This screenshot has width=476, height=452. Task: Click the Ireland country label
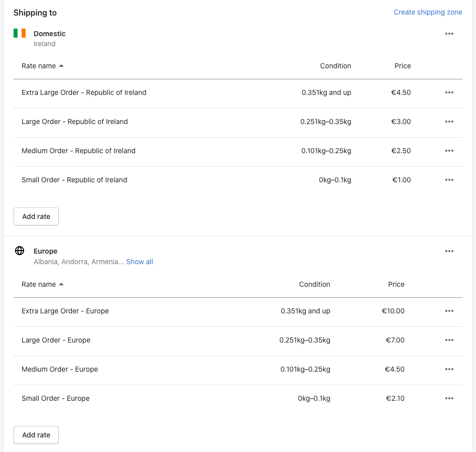45,44
